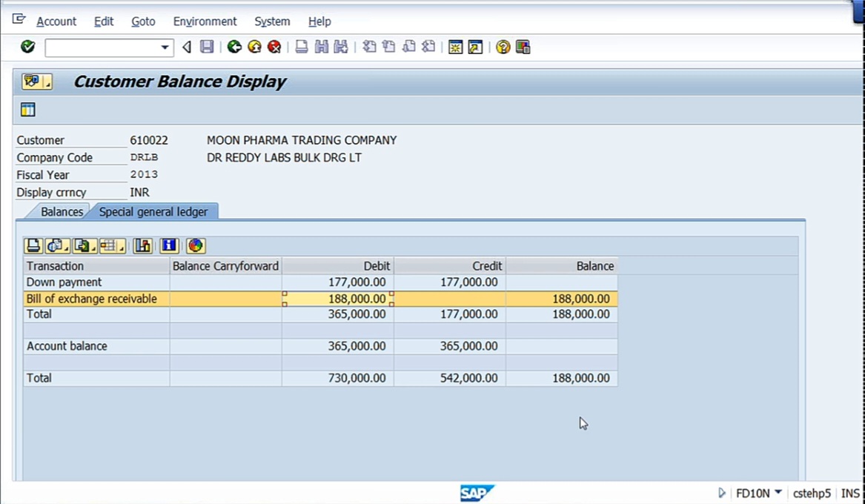This screenshot has height=504, width=865.
Task: Click the Account balance credit 365,000.00
Action: pos(469,346)
